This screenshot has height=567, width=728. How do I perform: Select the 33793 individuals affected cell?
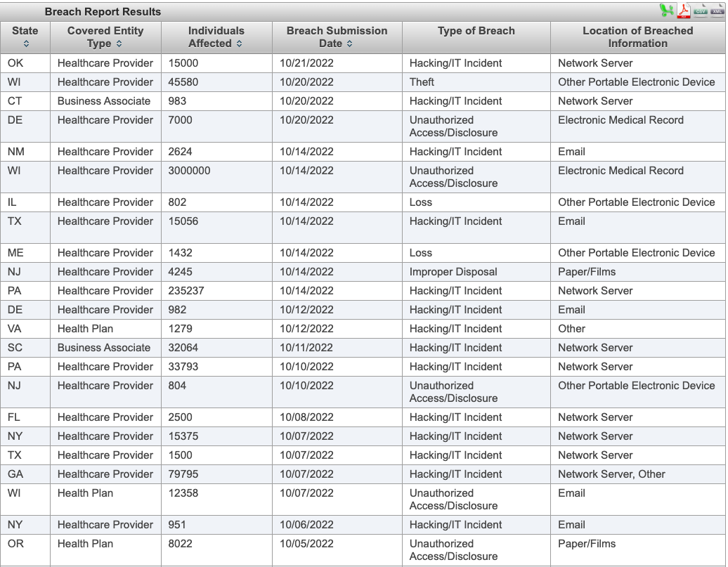coord(217,367)
